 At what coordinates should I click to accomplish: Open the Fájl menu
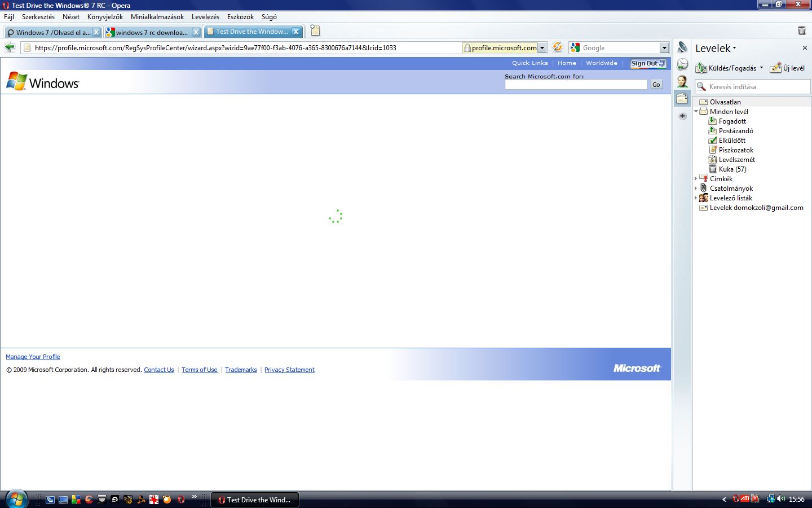pos(9,17)
